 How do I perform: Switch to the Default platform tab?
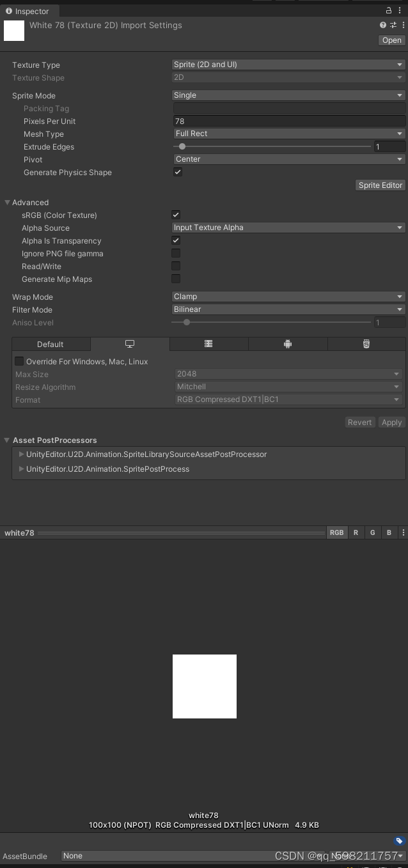(51, 344)
